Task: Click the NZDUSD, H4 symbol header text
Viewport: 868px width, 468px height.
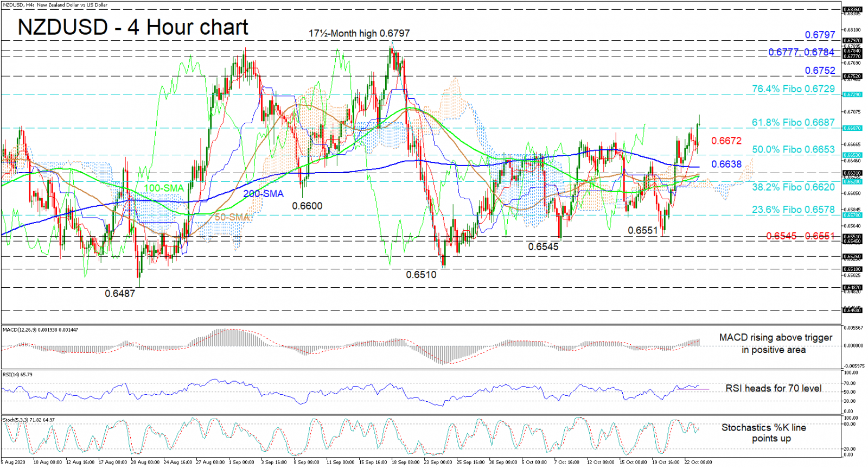Action: tap(55, 5)
